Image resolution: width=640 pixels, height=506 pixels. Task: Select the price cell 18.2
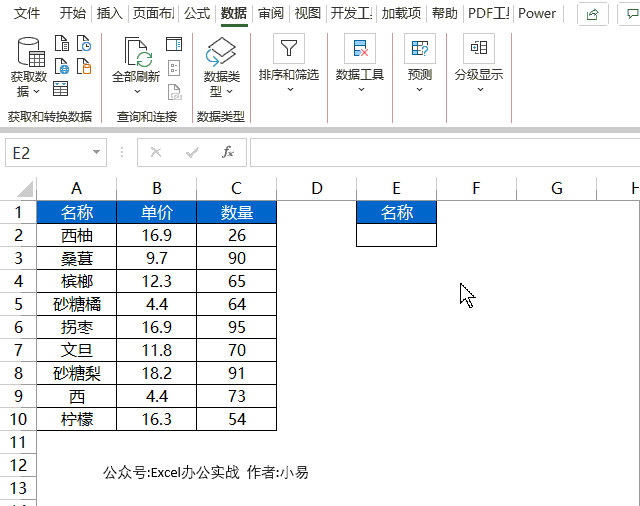[156, 373]
